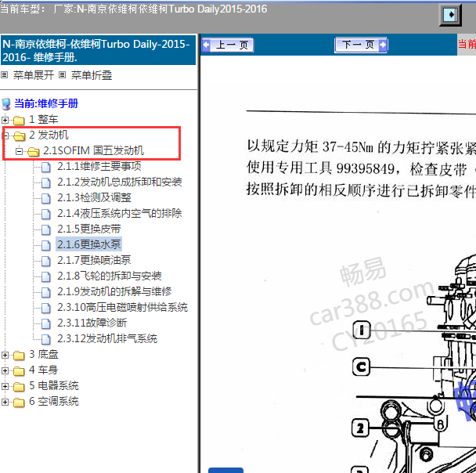Expand the 3 底盘 tree node
476x473 pixels.
[5, 355]
